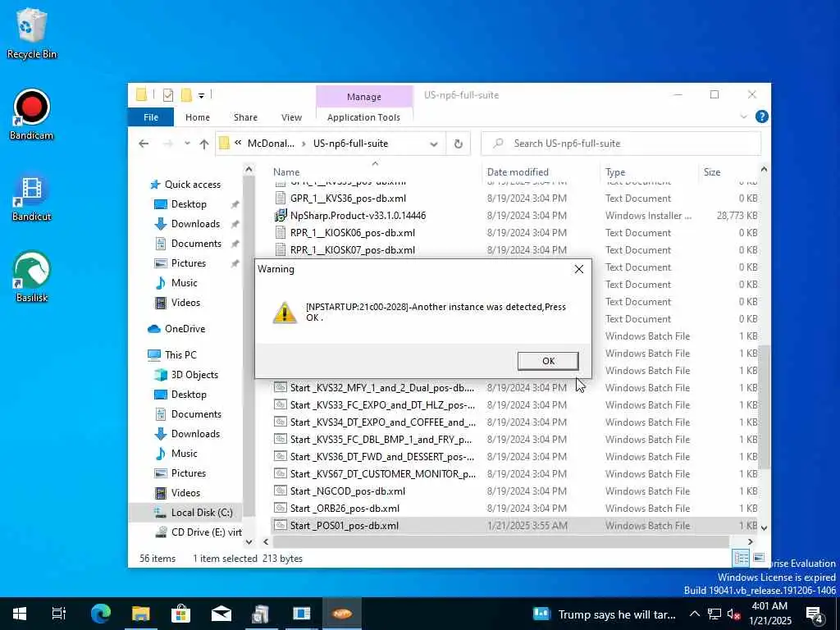840x630 pixels.
Task: Open Microsoft Store from taskbar
Action: point(181,614)
